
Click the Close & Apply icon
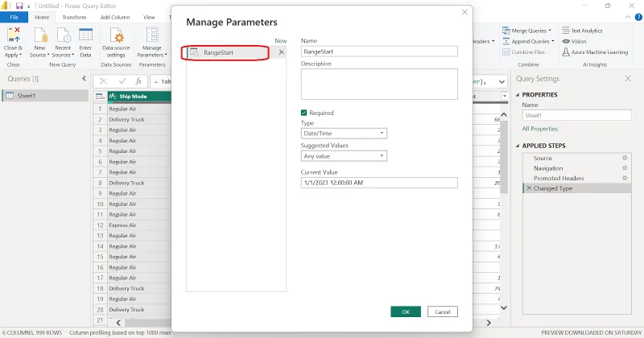point(14,35)
